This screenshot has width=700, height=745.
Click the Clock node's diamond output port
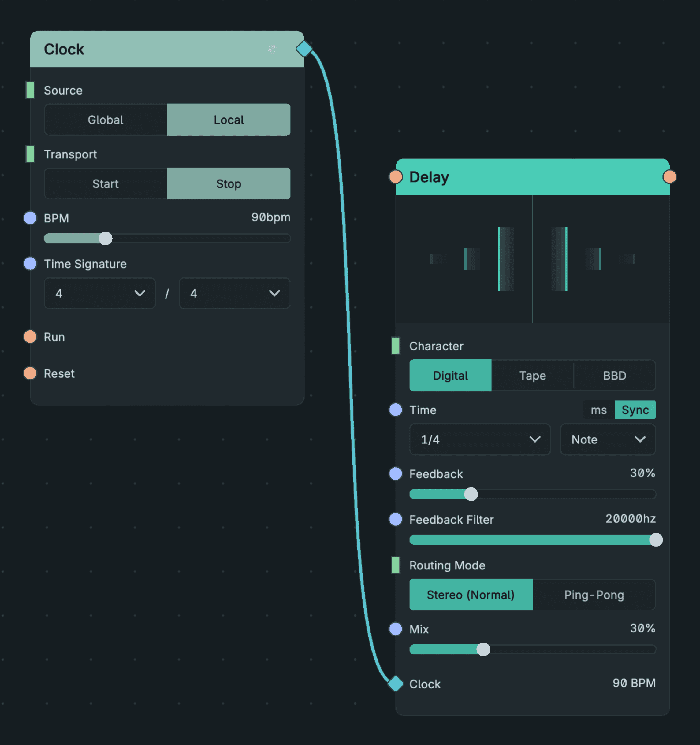[304, 49]
